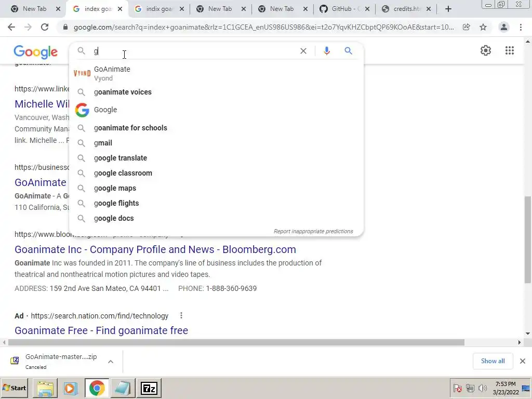Open the GoAnimate business result link
The width and height of the screenshot is (532, 399).
pyautogui.click(x=41, y=182)
